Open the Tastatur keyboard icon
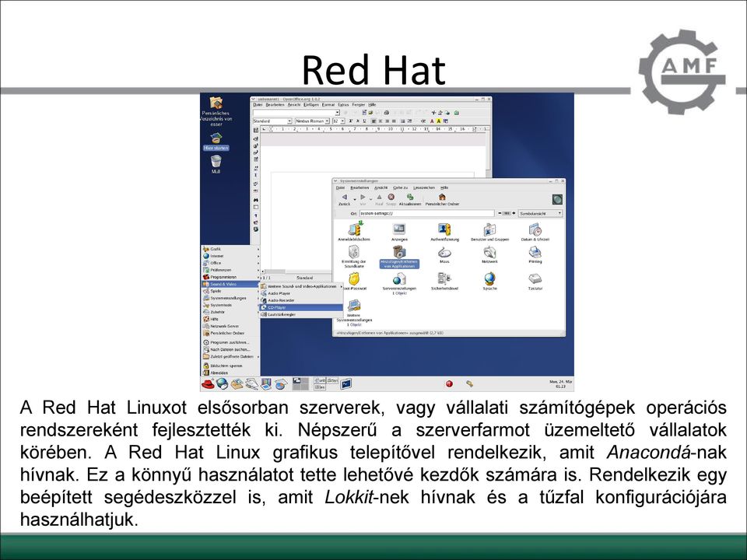This screenshot has height=560, width=747. tap(535, 278)
